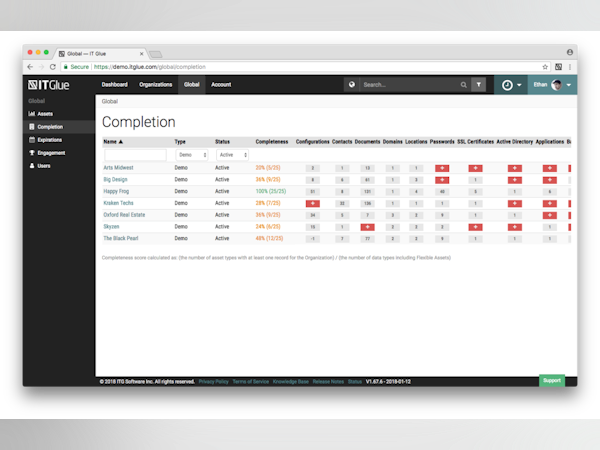Add Active Directory for Kraken Techs
This screenshot has height=450, width=600.
[x=515, y=204]
